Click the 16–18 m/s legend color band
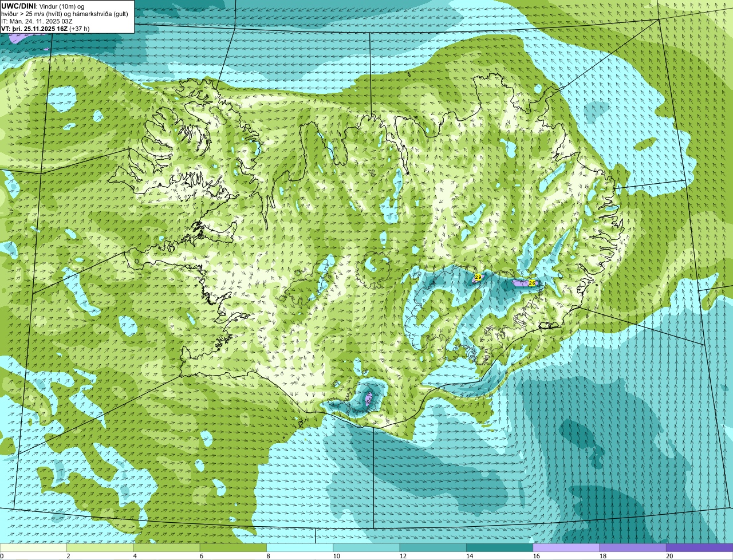This screenshot has width=733, height=560. pos(566,547)
